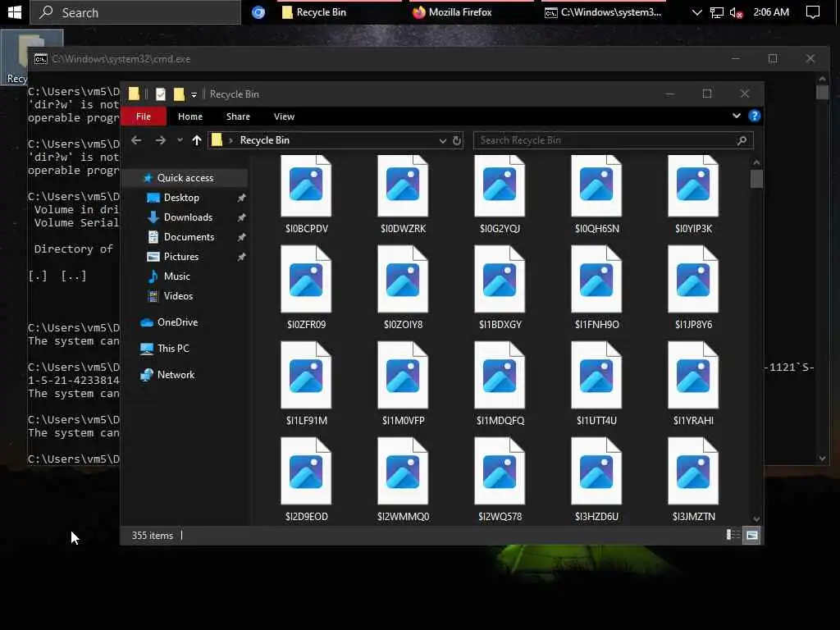Refresh the Recycle Bin view
This screenshot has height=630, width=840.
click(456, 140)
